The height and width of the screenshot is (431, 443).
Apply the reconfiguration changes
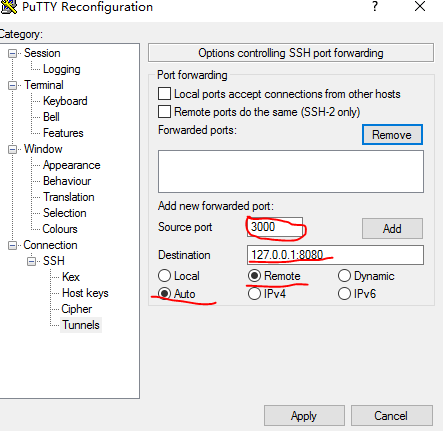click(x=304, y=416)
